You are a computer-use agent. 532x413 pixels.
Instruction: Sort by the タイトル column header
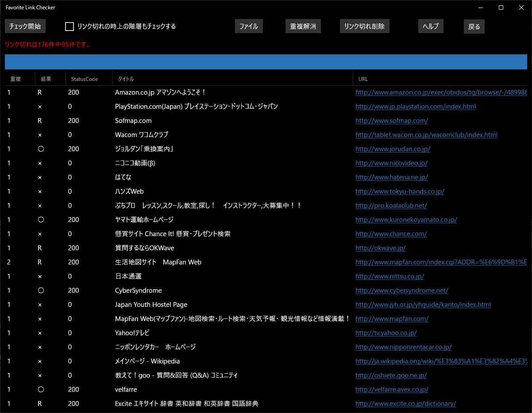pos(233,79)
